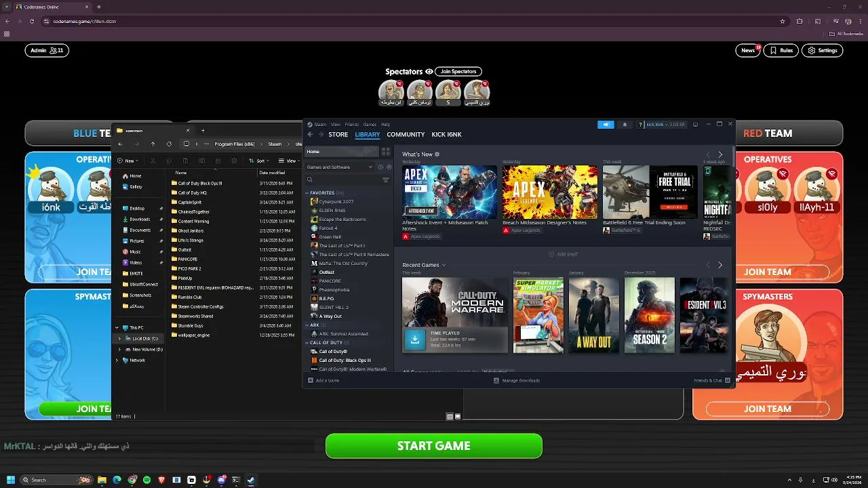Open the Games menu in Steam

click(370, 125)
